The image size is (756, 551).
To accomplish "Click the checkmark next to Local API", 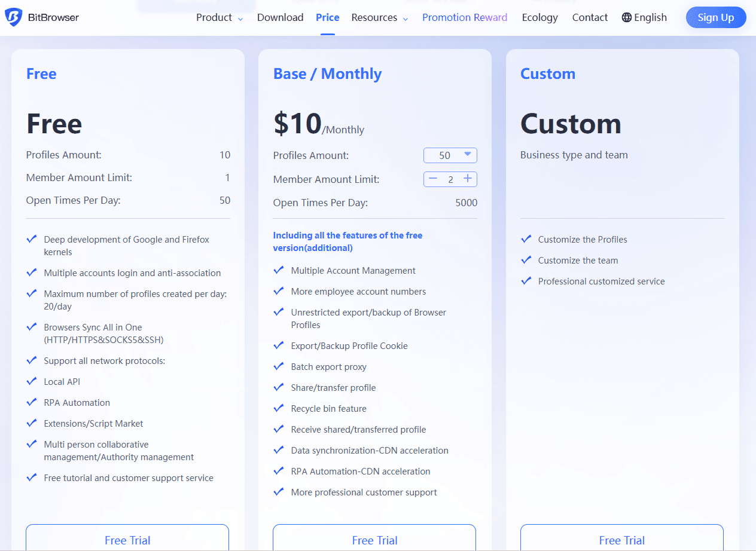I will pyautogui.click(x=32, y=381).
